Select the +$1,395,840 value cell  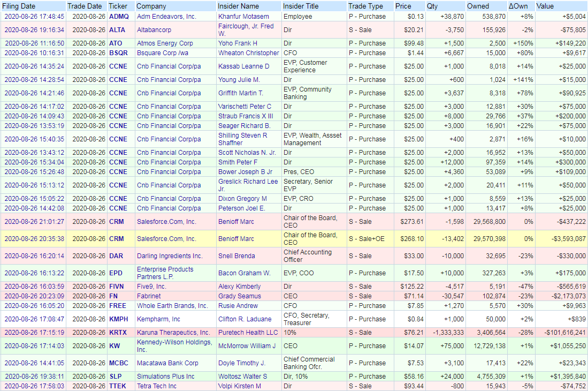click(x=561, y=377)
